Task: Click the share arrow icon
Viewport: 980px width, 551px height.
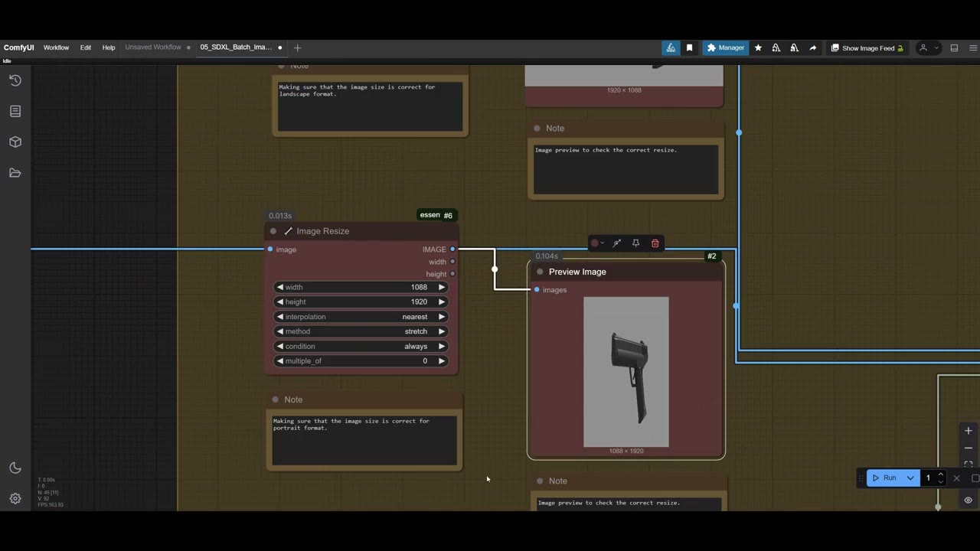Action: [812, 47]
